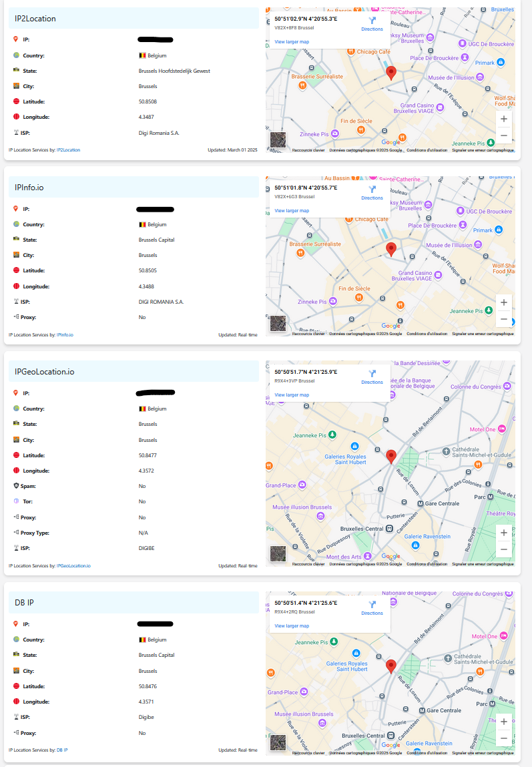This screenshot has width=532, height=767.
Task: Open Conditions d'utilisation on DB IP map
Action: click(x=427, y=753)
